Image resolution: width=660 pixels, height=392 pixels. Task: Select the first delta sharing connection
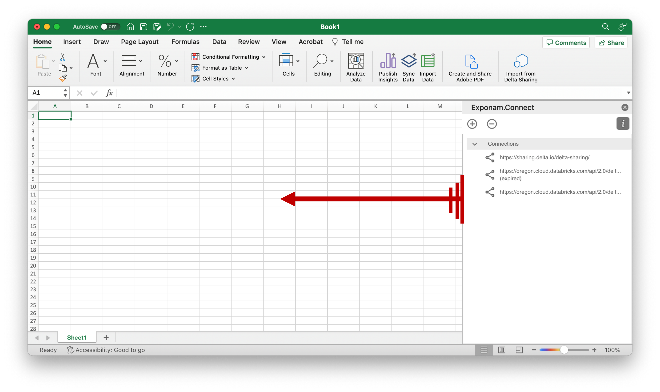pyautogui.click(x=549, y=157)
